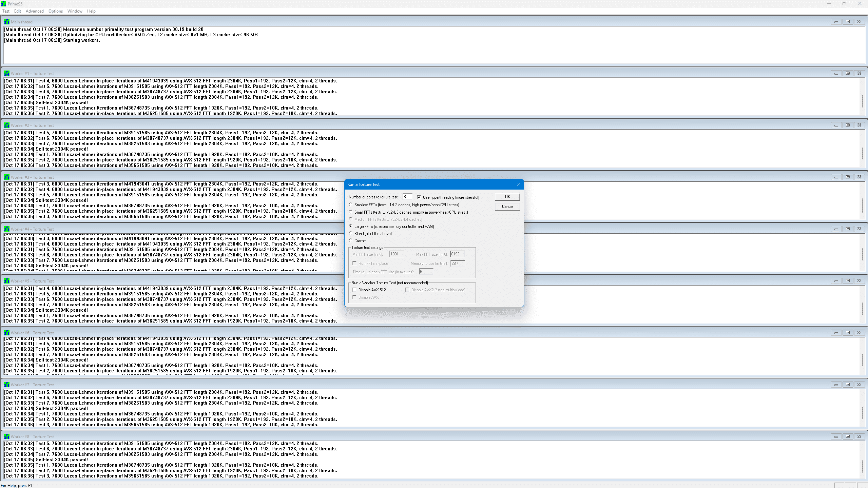Open the Advanced menu
The height and width of the screenshot is (488, 868).
35,11
